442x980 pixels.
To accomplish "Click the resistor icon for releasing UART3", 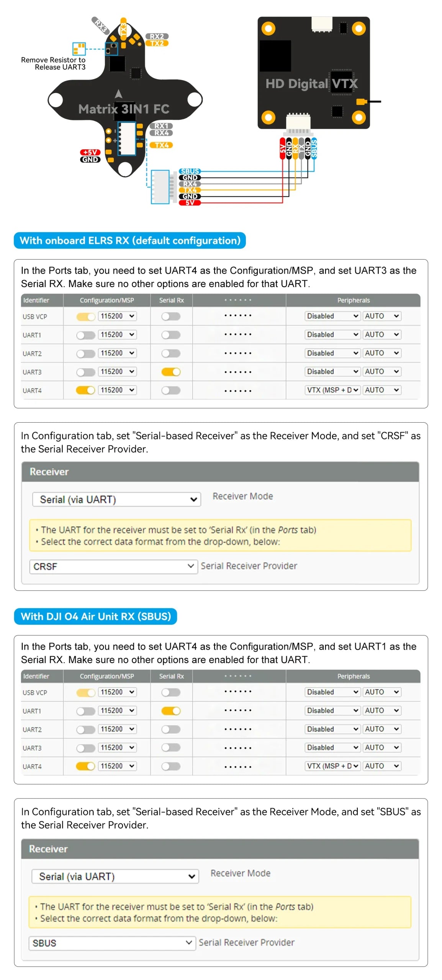I will tap(79, 49).
